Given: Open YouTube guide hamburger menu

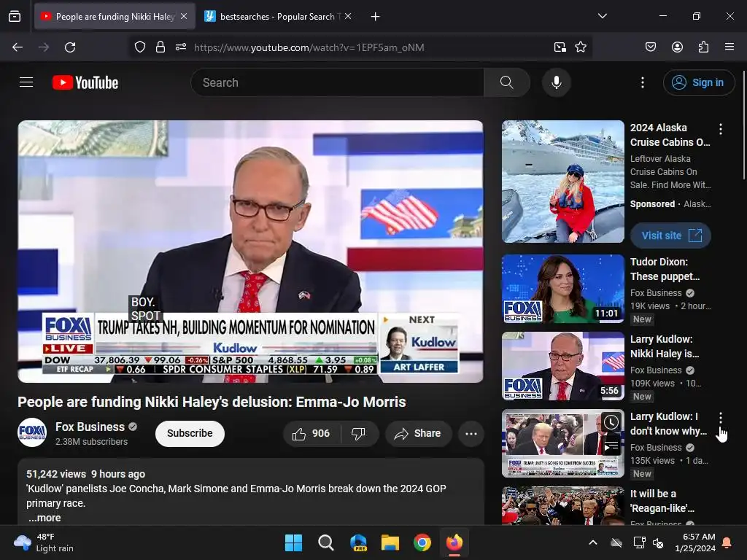Looking at the screenshot, I should coord(26,82).
